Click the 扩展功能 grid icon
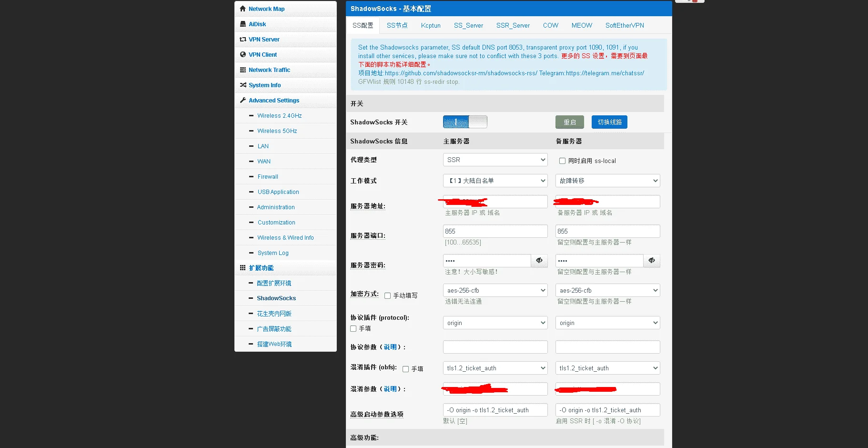868x448 pixels. click(243, 268)
